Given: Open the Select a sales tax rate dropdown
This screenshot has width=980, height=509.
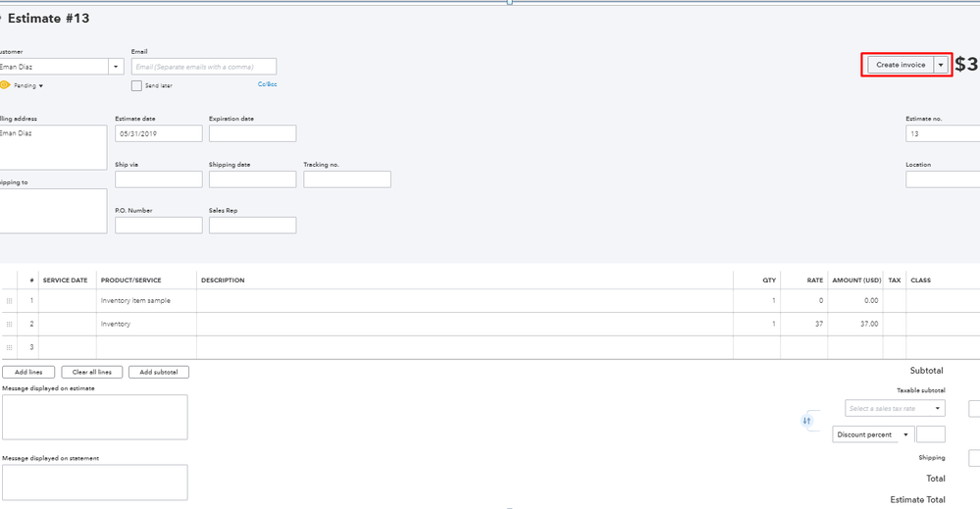Looking at the screenshot, I should pyautogui.click(x=895, y=408).
